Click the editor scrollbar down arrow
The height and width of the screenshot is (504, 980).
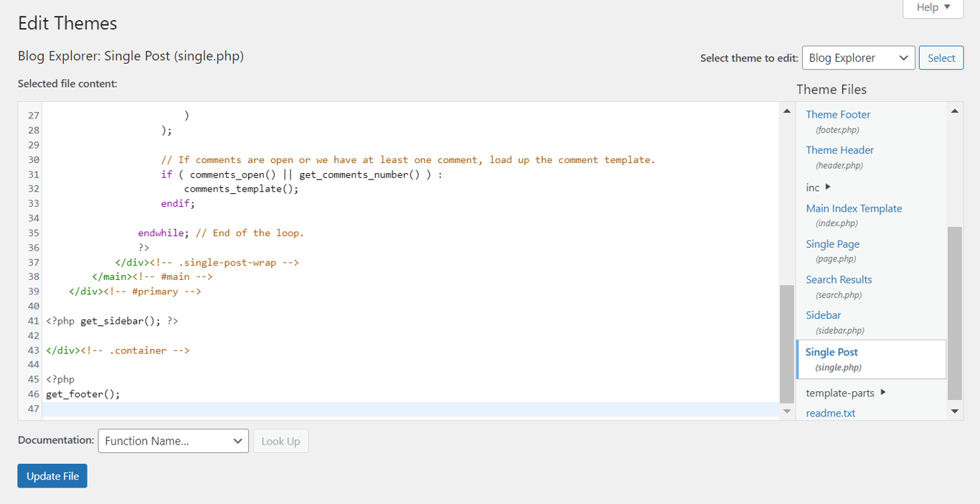tap(786, 411)
